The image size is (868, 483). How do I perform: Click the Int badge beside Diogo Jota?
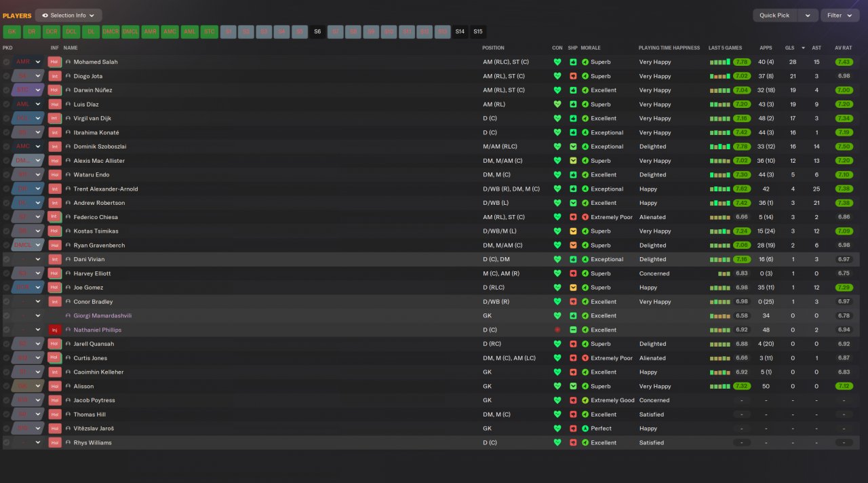coord(55,76)
